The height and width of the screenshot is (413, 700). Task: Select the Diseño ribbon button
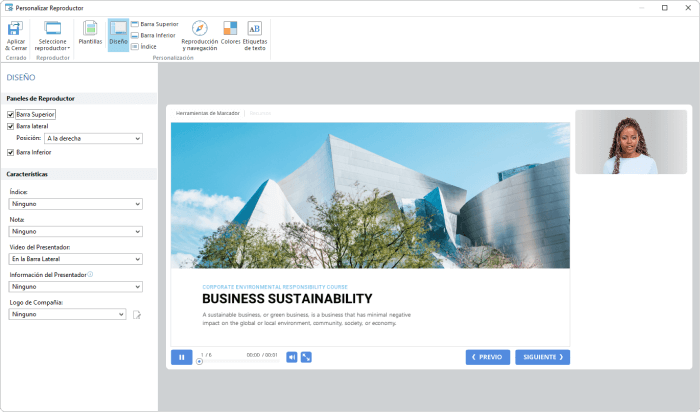click(118, 33)
